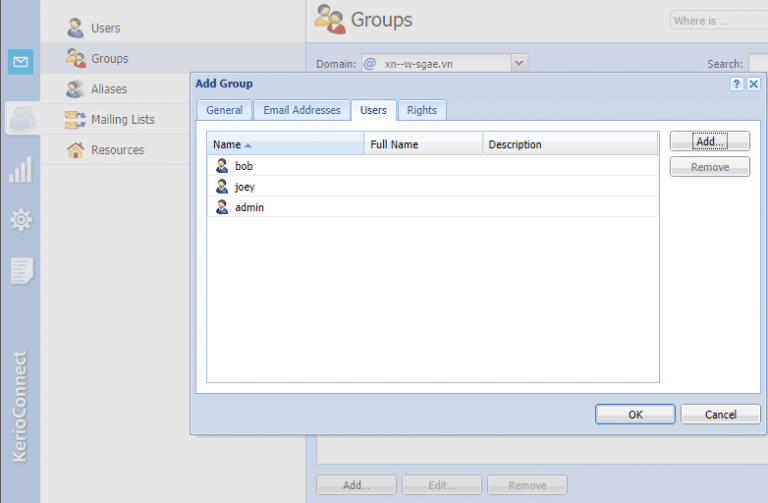Expand the Domain dropdown arrow
This screenshot has width=768, height=503.
(518, 63)
